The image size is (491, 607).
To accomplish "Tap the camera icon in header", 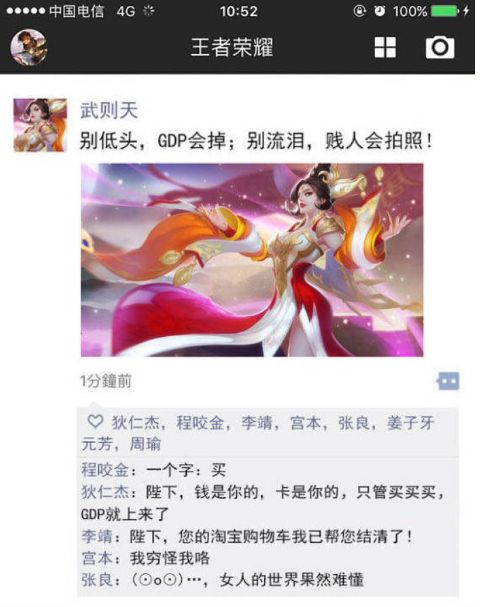I will (x=440, y=48).
